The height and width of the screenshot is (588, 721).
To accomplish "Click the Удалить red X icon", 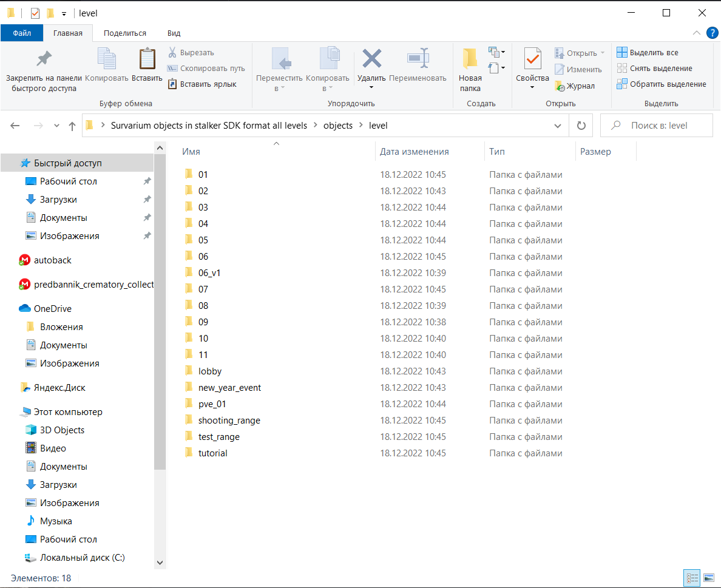I will [371, 59].
